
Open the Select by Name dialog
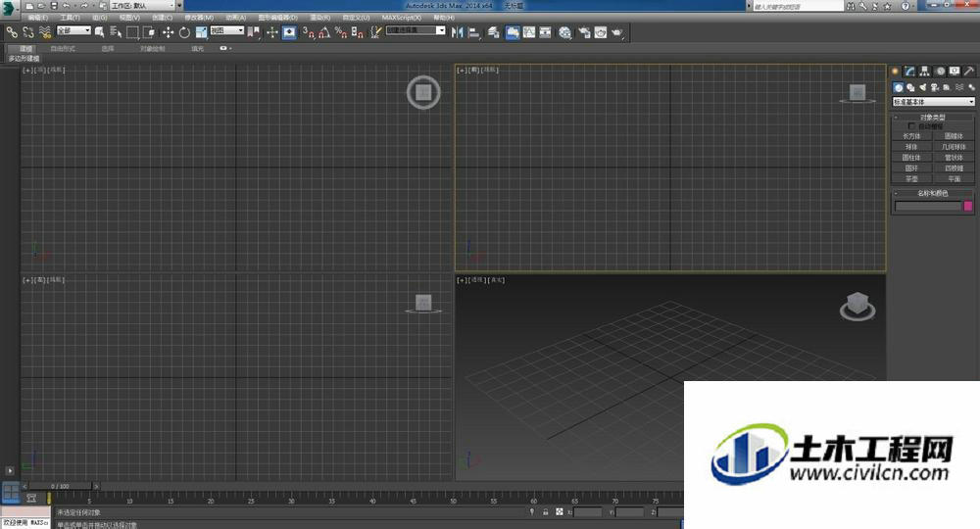tap(116, 32)
